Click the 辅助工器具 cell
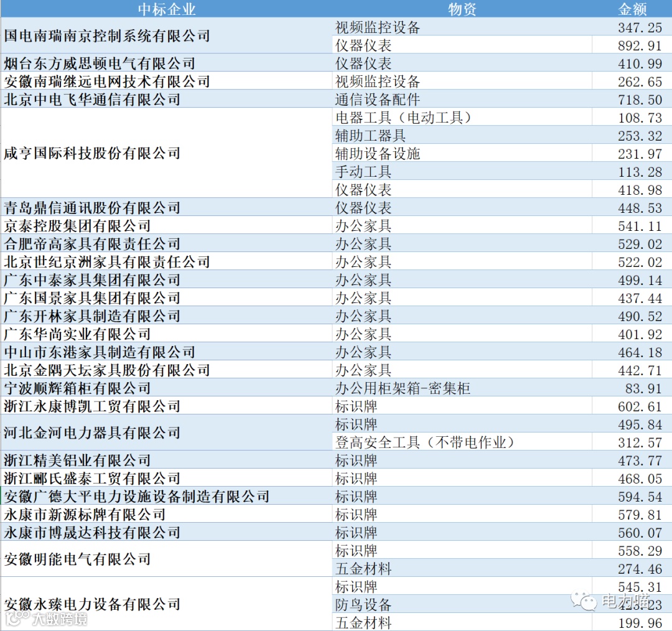This screenshot has height=631, width=672. 462,134
